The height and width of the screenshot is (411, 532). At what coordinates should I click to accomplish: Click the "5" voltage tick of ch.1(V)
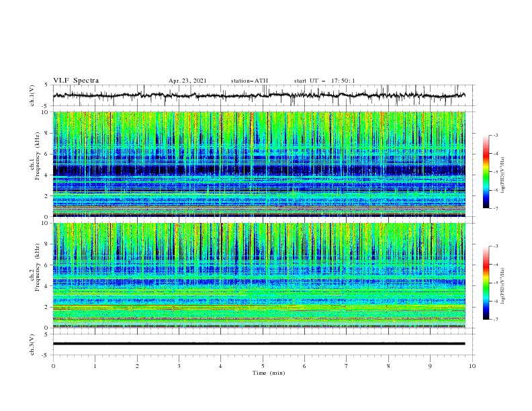coord(46,85)
